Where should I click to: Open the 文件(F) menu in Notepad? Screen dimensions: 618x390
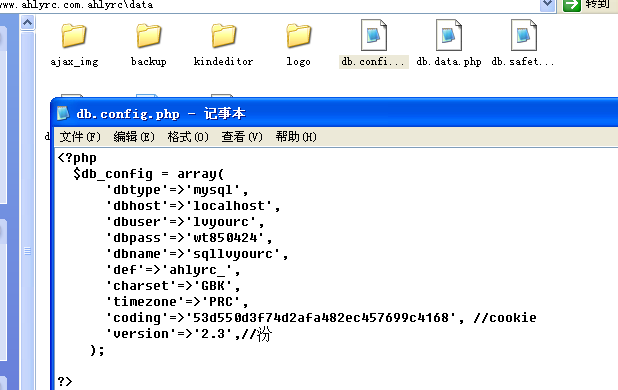click(80, 137)
